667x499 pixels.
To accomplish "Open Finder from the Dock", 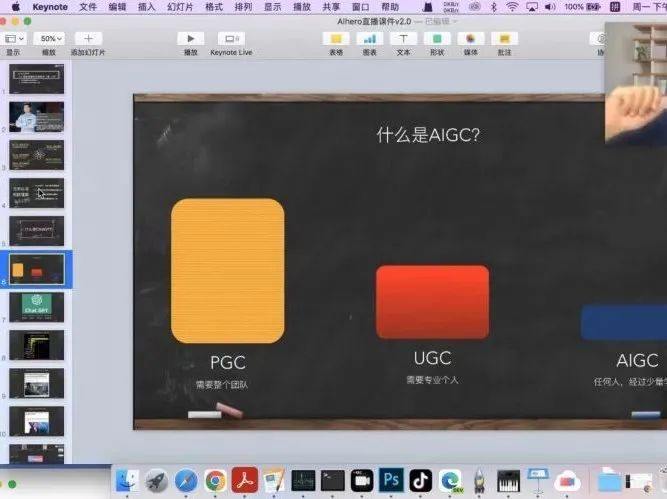I will pyautogui.click(x=127, y=480).
